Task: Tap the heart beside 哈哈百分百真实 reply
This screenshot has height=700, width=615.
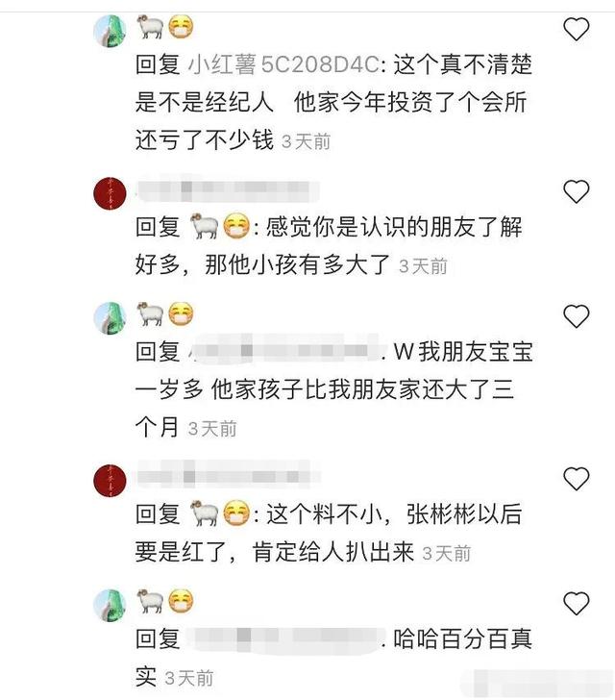Action: [577, 603]
